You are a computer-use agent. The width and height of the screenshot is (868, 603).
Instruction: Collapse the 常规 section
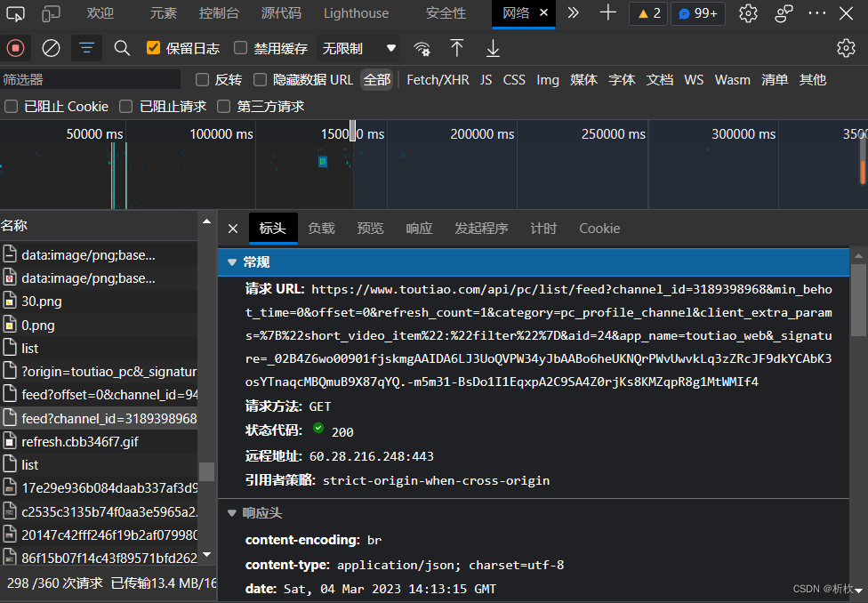click(x=232, y=262)
